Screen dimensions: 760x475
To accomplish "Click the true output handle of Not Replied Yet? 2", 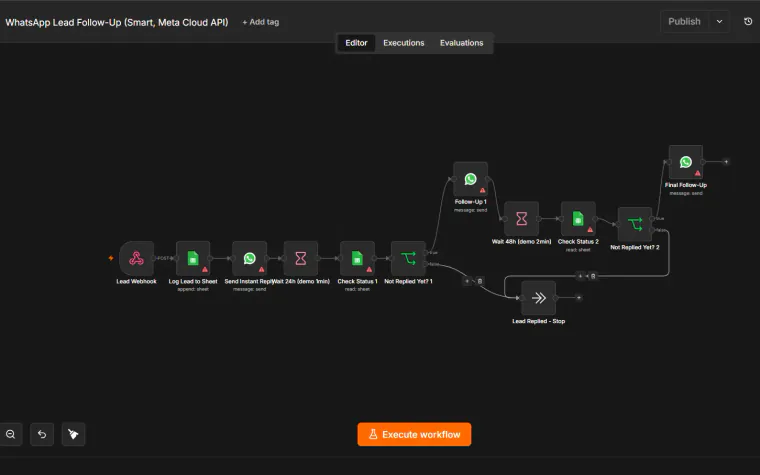I will pyautogui.click(x=652, y=219).
